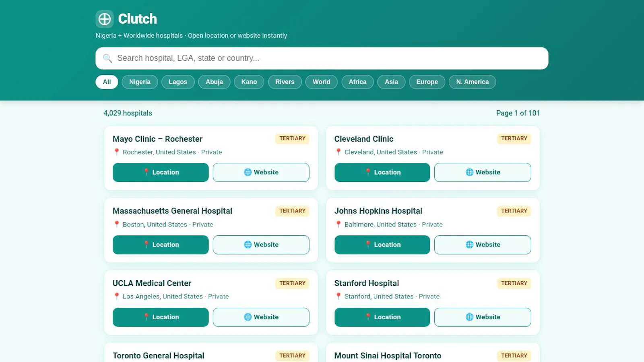The height and width of the screenshot is (362, 644).
Task: Click the Johns Hopkins Hospital title
Action: (x=378, y=211)
